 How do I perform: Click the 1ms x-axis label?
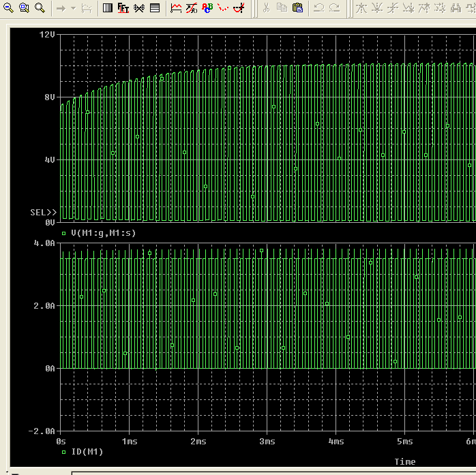coord(130,442)
